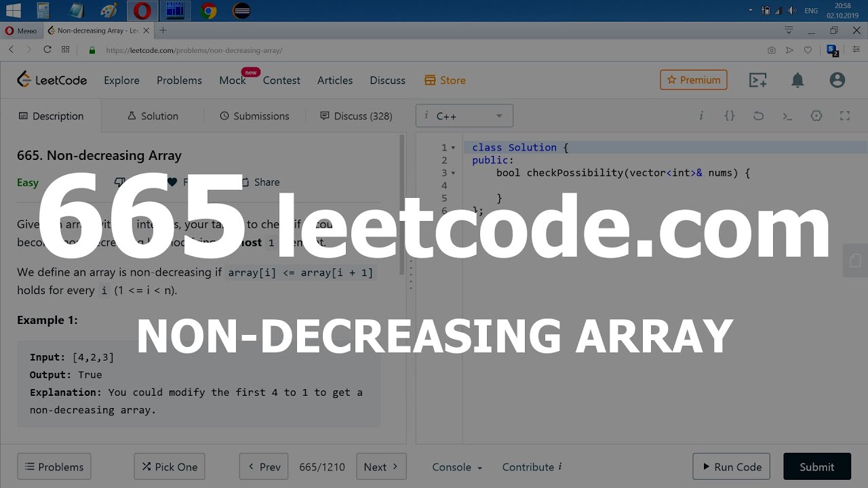Open the Mock interview section
The width and height of the screenshot is (868, 488).
tap(233, 80)
